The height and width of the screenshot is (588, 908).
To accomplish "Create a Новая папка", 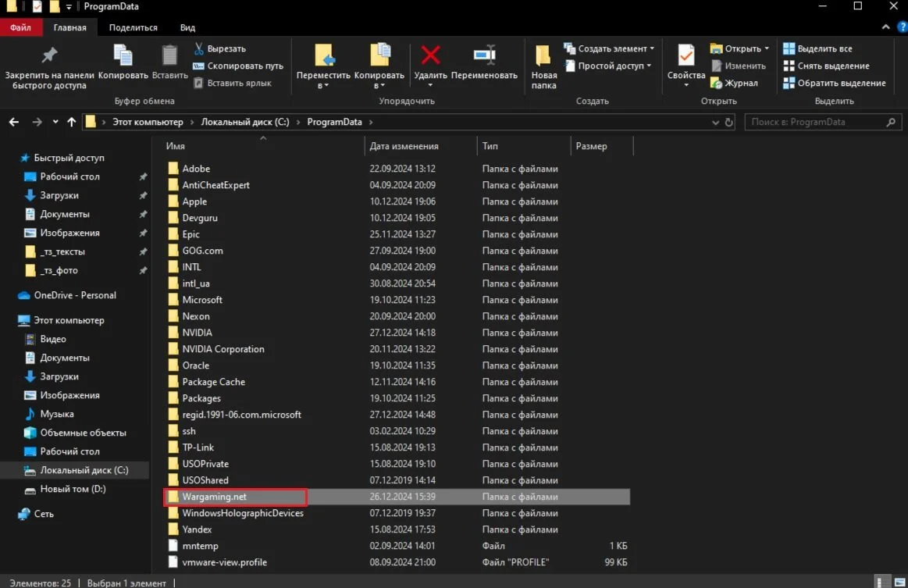I will coord(543,66).
